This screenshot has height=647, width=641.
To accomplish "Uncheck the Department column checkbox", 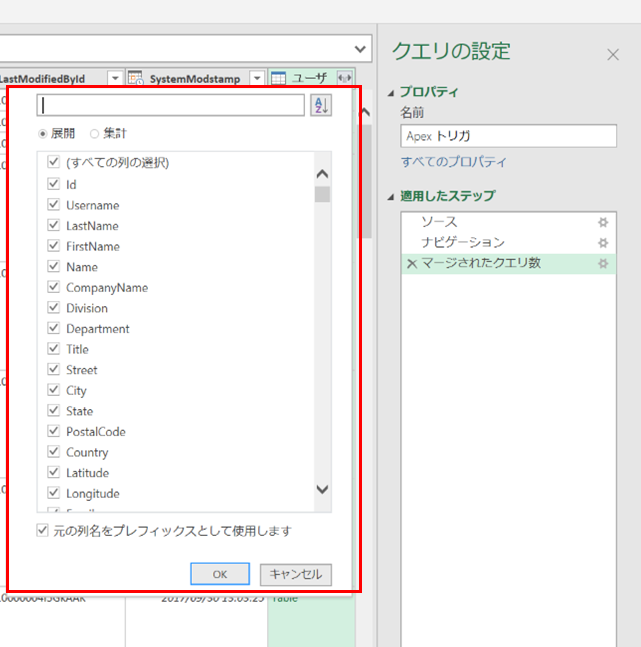I will (x=54, y=328).
